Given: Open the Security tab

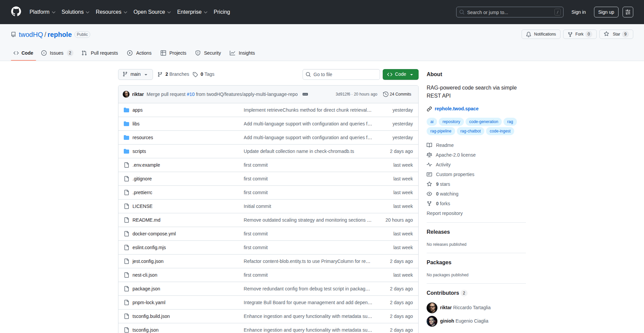Looking at the screenshot, I should tap(208, 53).
